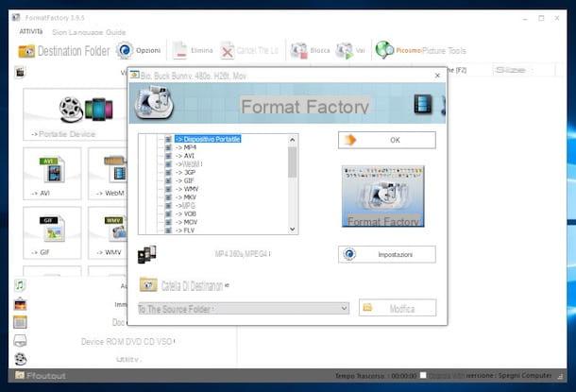The width and height of the screenshot is (576, 392).
Task: Select -> WMV in format list
Action: [x=187, y=189]
